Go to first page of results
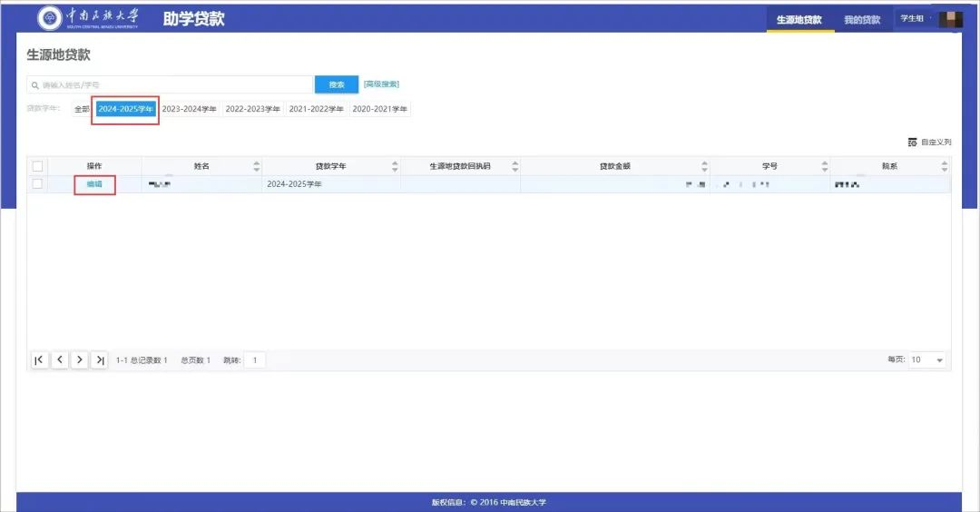Viewport: 980px width, 512px height. click(x=39, y=360)
